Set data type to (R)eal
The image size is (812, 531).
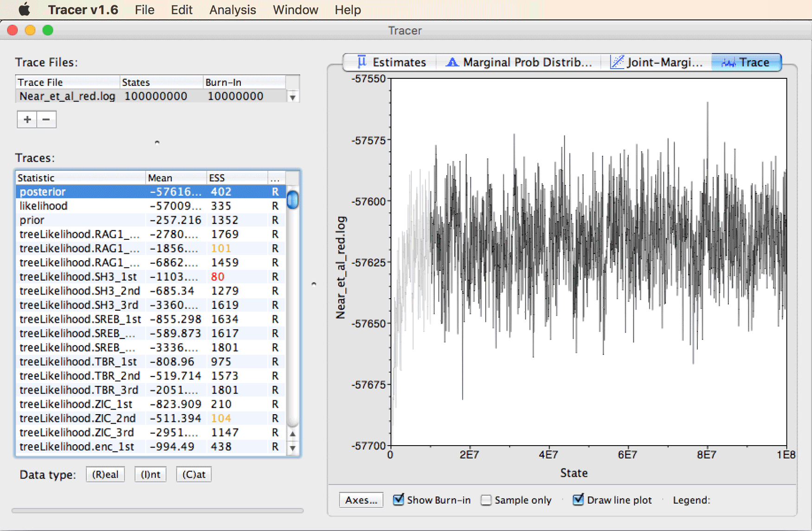[105, 474]
